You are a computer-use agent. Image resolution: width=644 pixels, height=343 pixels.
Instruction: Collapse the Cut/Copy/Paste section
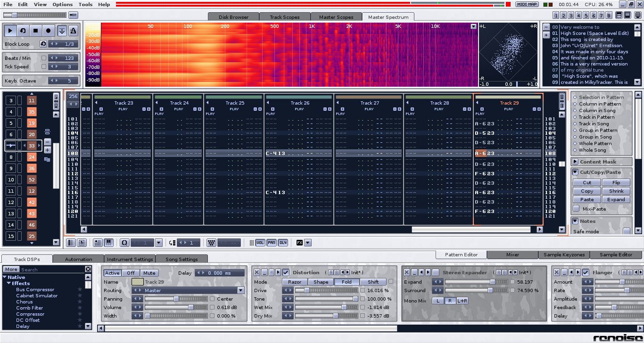click(x=575, y=172)
